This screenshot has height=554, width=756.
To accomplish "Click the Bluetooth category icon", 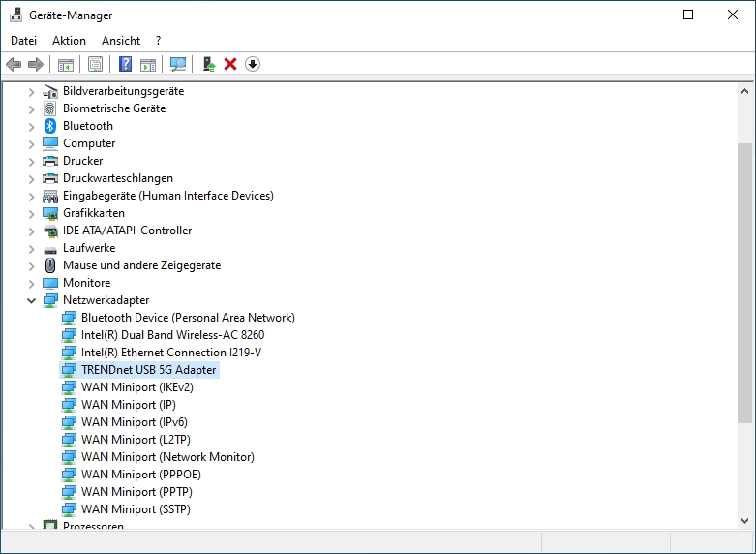I will click(x=50, y=126).
